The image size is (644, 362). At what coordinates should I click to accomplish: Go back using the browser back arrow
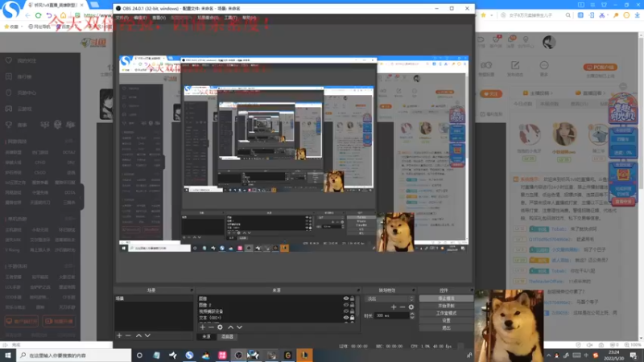click(27, 15)
